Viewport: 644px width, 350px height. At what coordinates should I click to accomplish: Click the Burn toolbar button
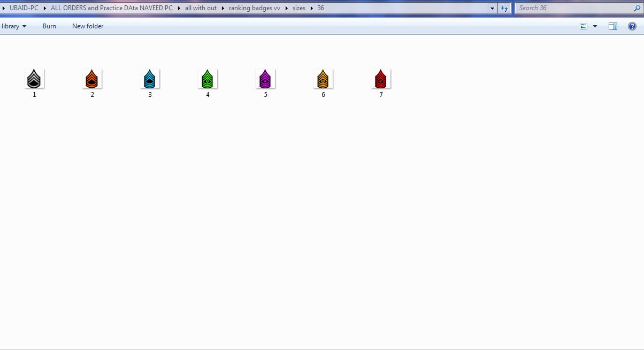point(49,26)
